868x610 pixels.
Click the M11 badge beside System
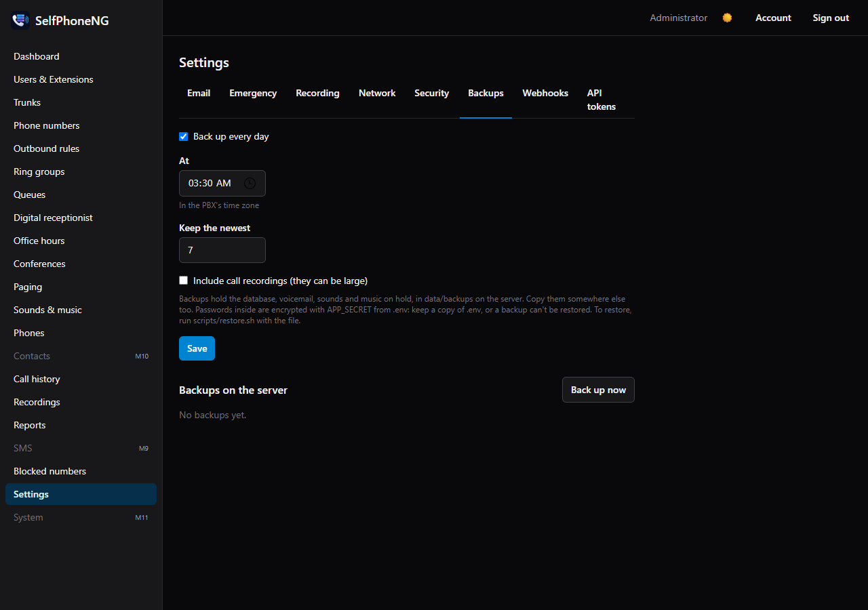[142, 517]
